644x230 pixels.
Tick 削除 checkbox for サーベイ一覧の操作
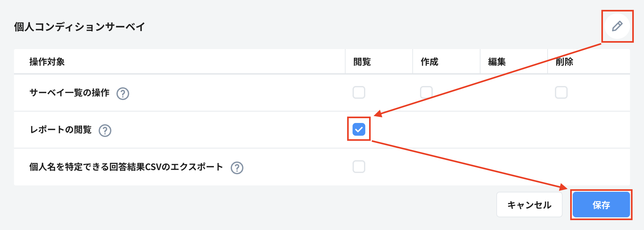pos(561,93)
